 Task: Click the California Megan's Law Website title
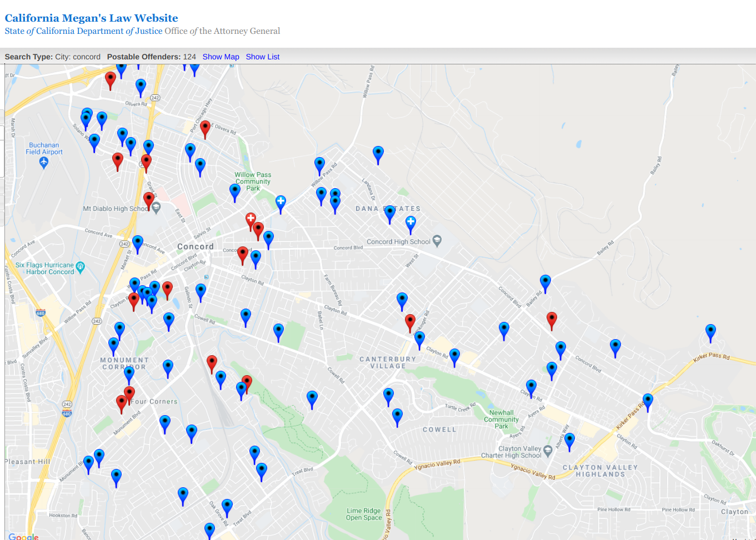(91, 18)
